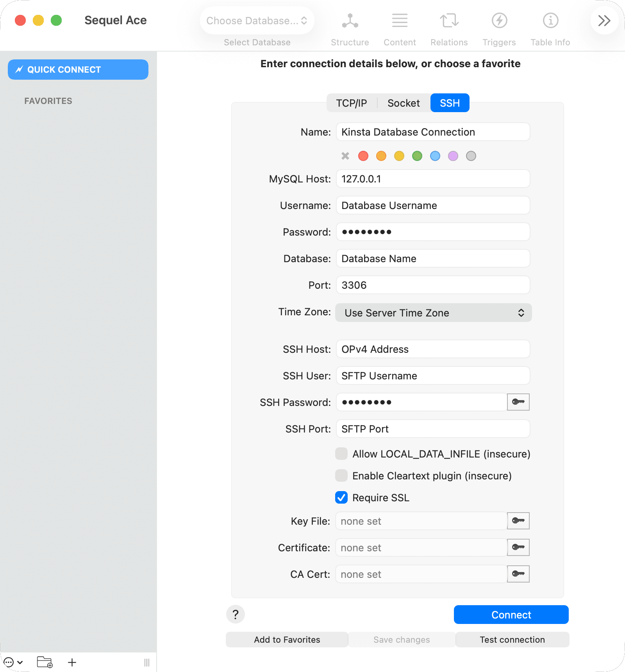
Task: Choose the yellow connection color
Action: coord(399,156)
